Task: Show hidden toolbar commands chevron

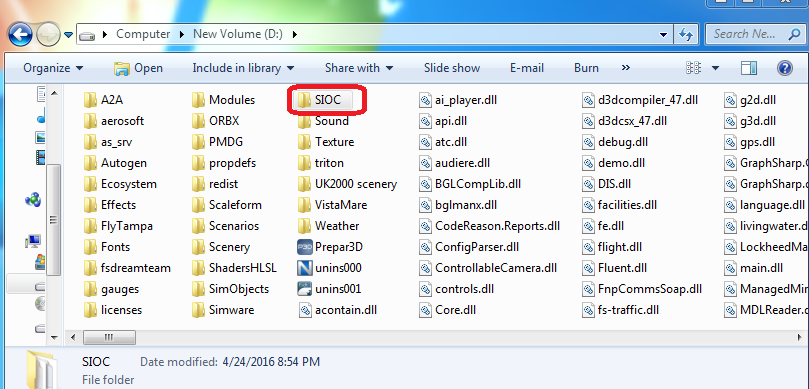Action: pyautogui.click(x=625, y=68)
